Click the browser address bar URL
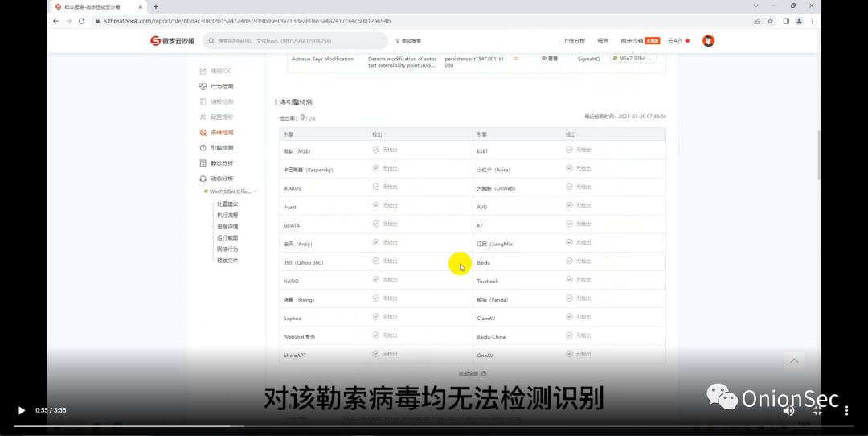Screen dimensions: 868x436 [248, 21]
